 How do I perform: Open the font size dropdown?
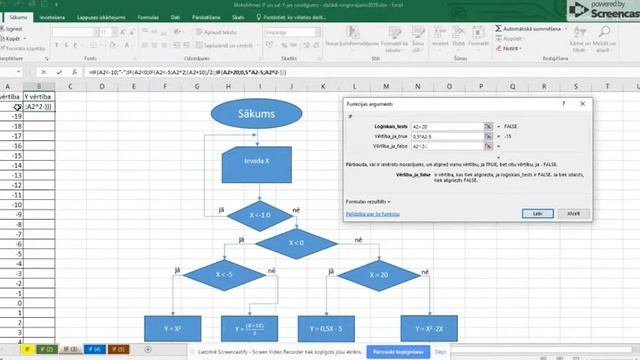coord(114,32)
